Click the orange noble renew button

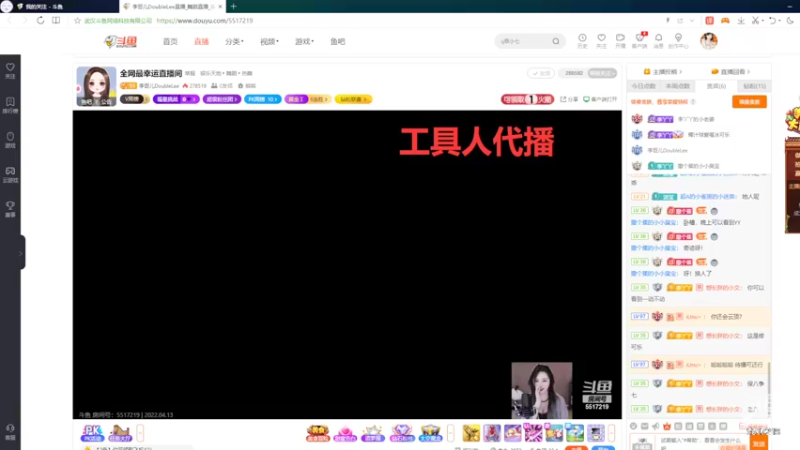pyautogui.click(x=749, y=102)
